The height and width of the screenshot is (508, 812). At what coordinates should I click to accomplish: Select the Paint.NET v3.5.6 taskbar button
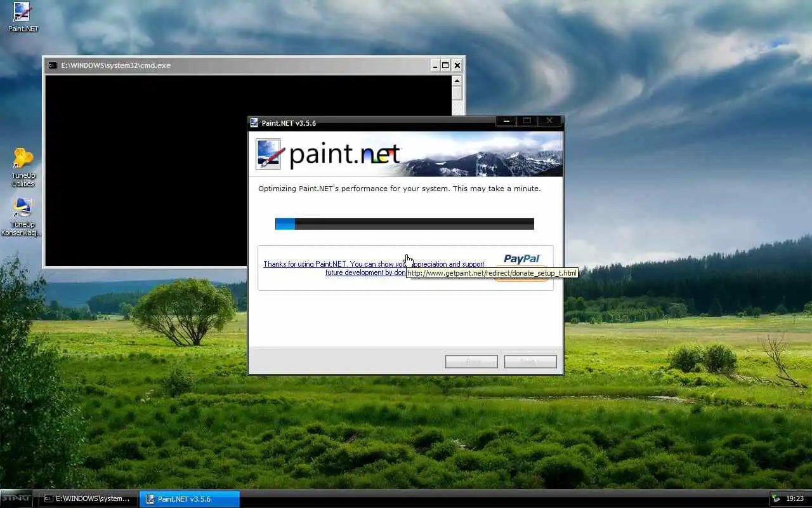[189, 498]
